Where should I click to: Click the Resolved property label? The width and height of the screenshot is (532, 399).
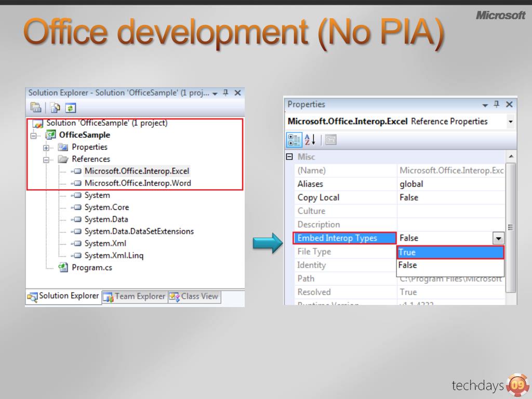pyautogui.click(x=314, y=292)
